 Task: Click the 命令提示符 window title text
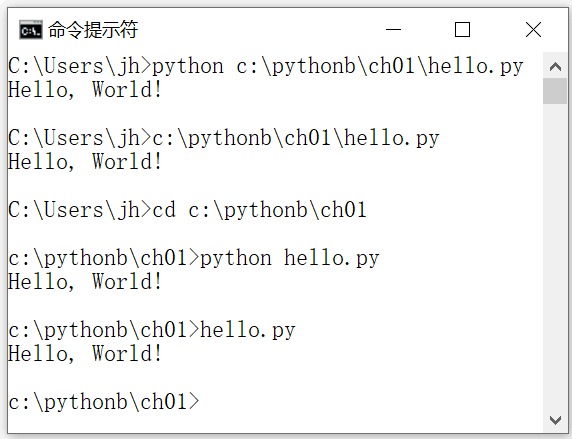click(93, 30)
